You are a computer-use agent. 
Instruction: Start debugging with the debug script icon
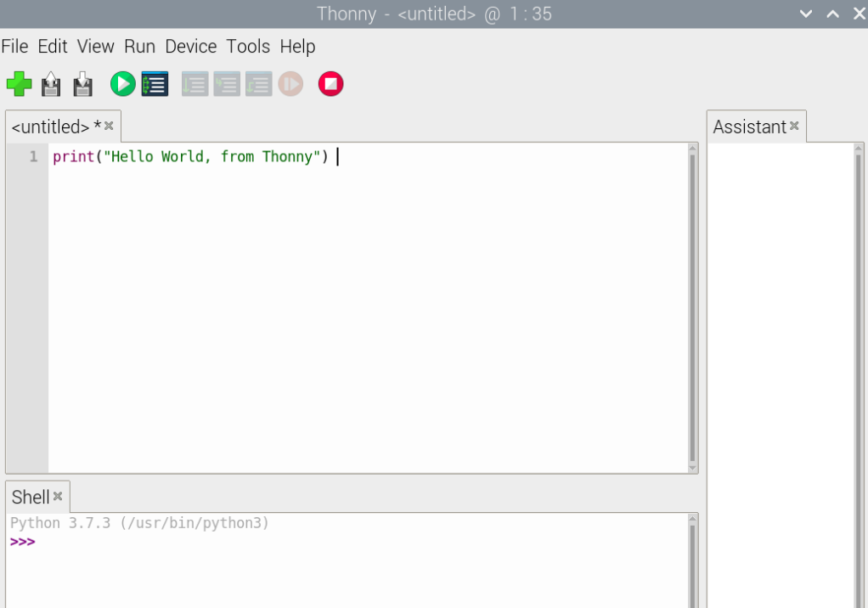point(155,84)
